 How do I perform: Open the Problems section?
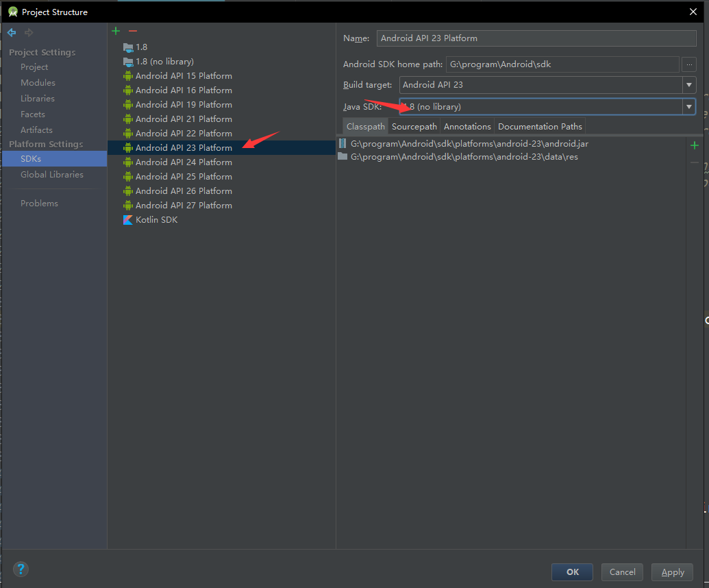[x=39, y=204]
